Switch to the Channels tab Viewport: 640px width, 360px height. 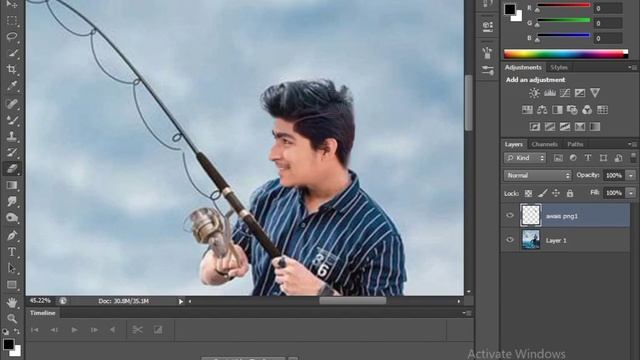point(544,144)
